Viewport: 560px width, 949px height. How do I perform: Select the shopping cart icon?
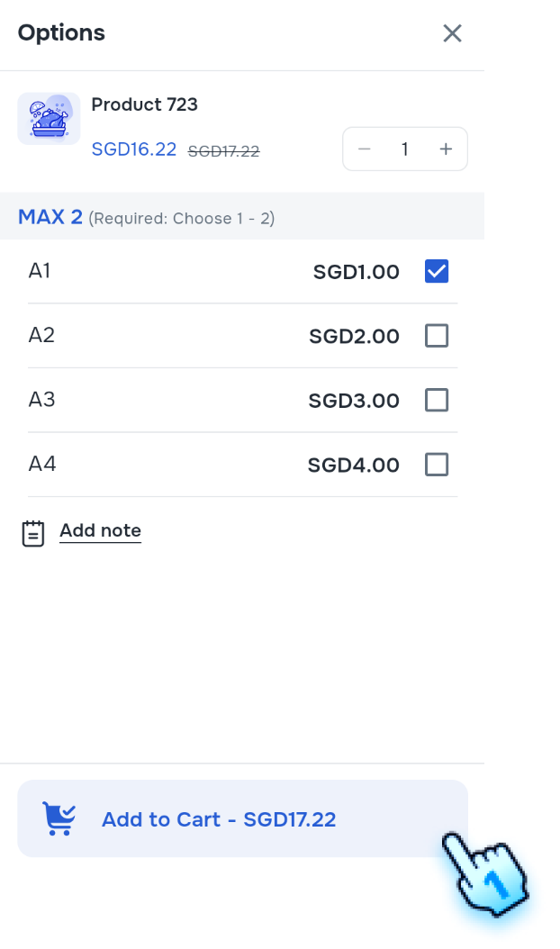click(x=58, y=818)
